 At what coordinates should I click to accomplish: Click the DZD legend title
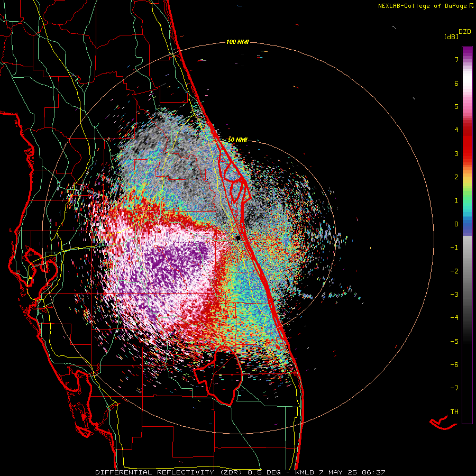465,31
